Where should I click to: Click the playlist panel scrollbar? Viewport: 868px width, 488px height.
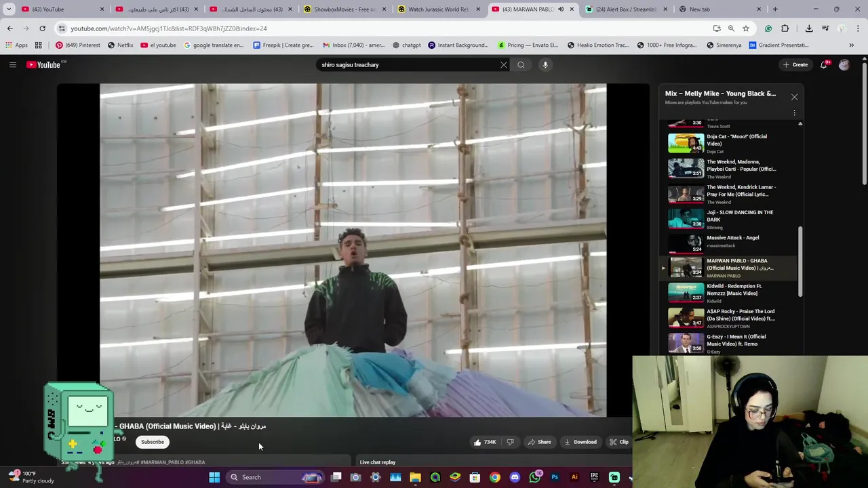point(800,261)
